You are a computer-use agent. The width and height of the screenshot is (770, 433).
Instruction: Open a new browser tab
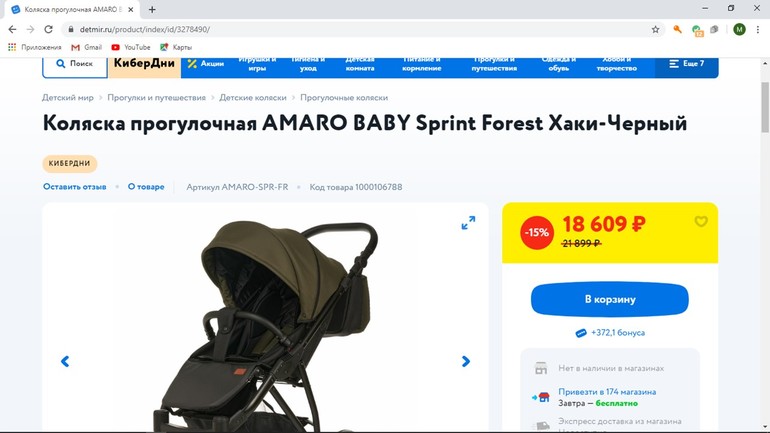pyautogui.click(x=152, y=9)
